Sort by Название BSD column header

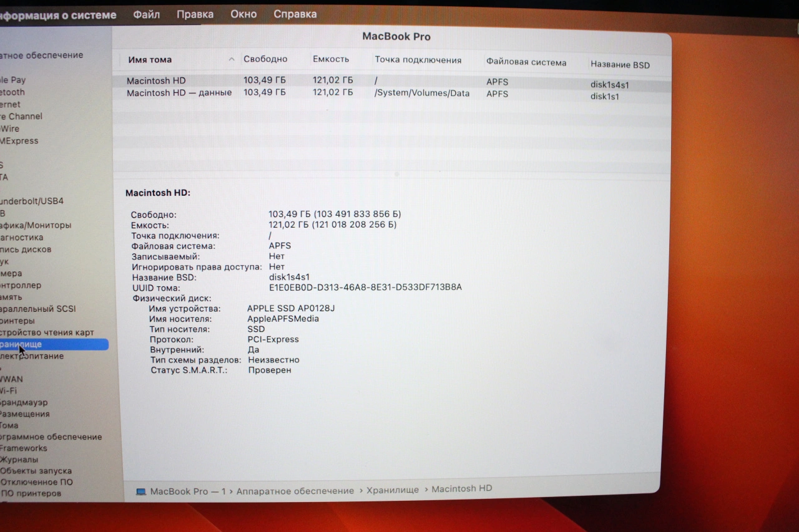(620, 65)
